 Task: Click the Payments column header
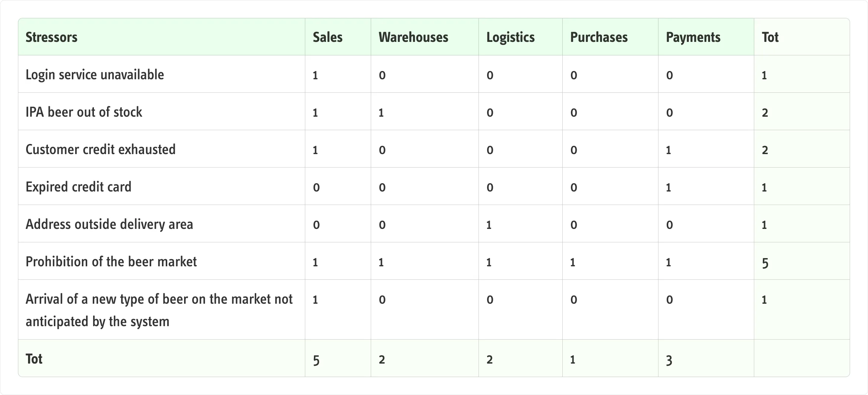(x=693, y=37)
